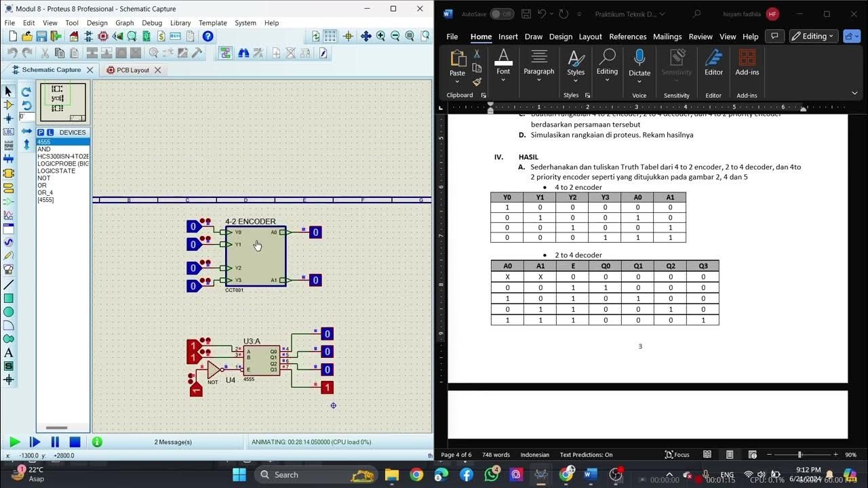Image resolution: width=868 pixels, height=488 pixels.
Task: Select the 2D Graphics Text tool
Action: [9, 352]
